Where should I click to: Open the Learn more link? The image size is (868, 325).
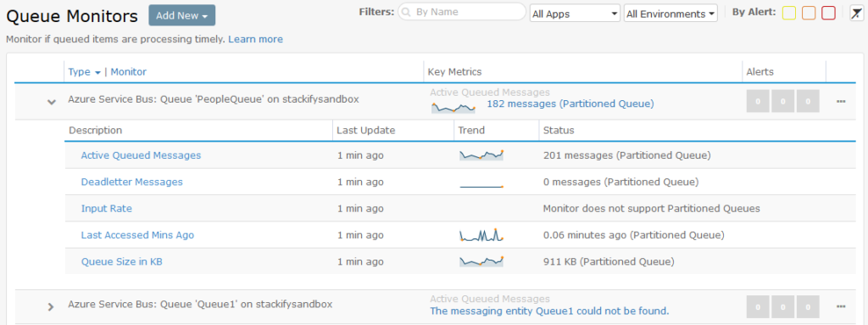coord(255,39)
